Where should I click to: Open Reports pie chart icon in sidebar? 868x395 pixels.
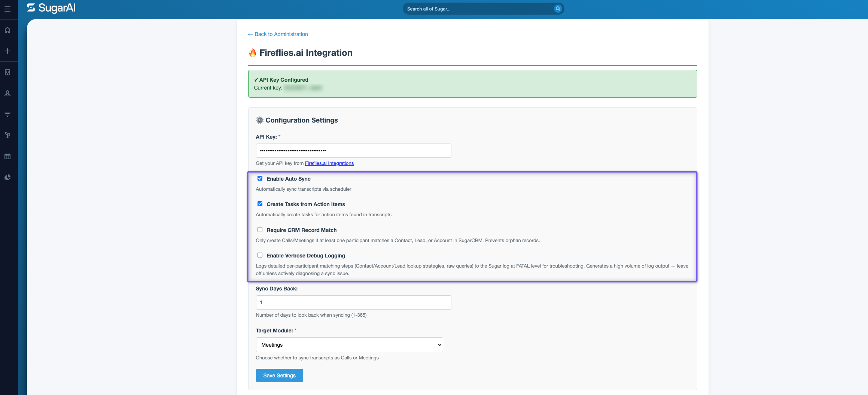click(7, 177)
